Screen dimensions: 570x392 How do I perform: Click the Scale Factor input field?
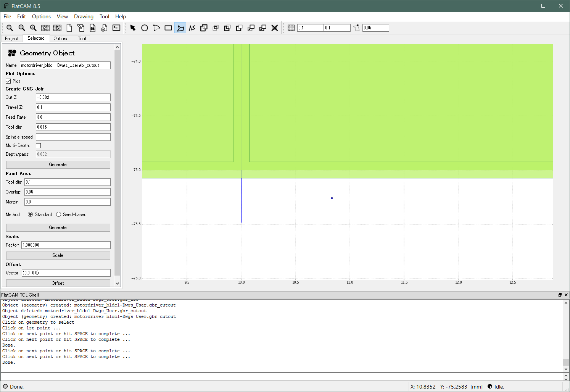[x=66, y=245]
